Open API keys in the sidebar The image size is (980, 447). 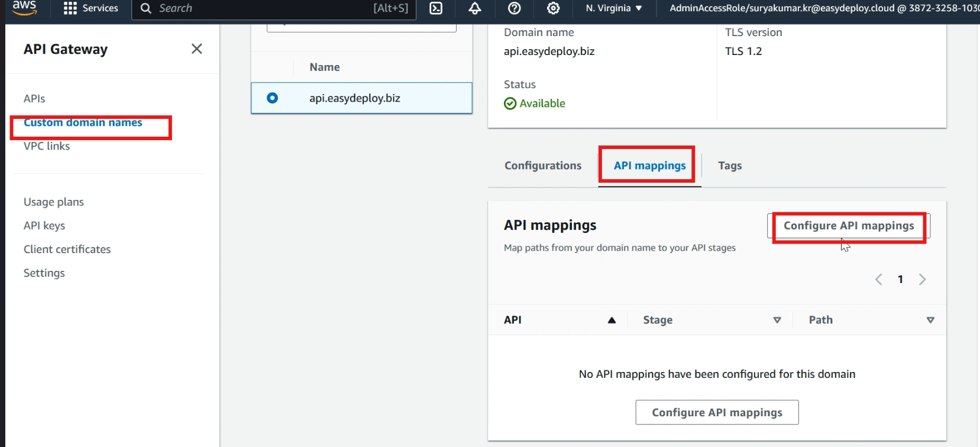[x=44, y=226]
